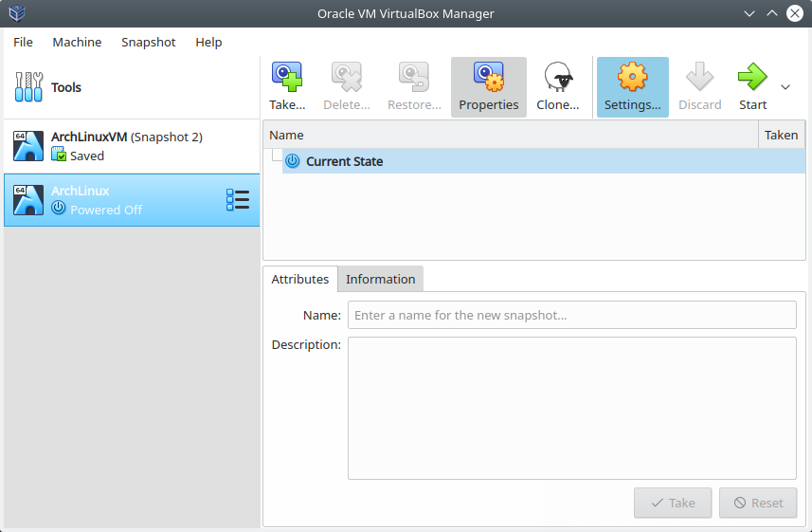This screenshot has width=812, height=532.
Task: Expand the Start button dropdown arrow
Action: 785,87
